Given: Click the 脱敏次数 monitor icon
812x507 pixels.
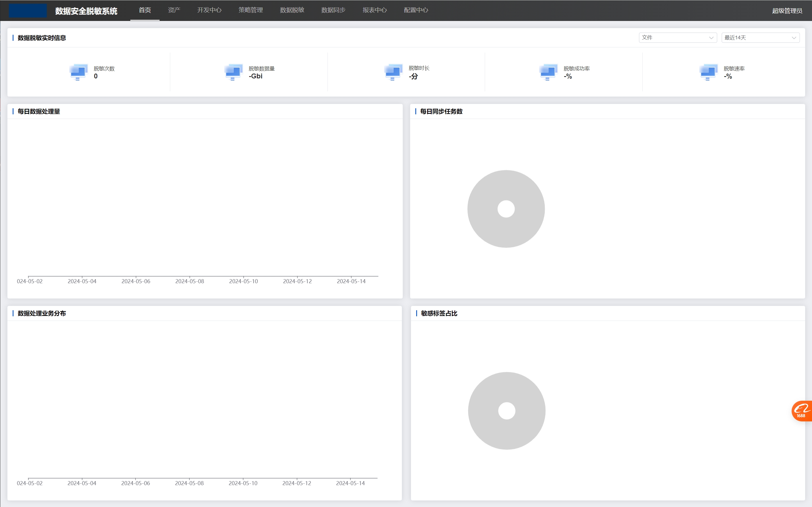Looking at the screenshot, I should tap(78, 72).
